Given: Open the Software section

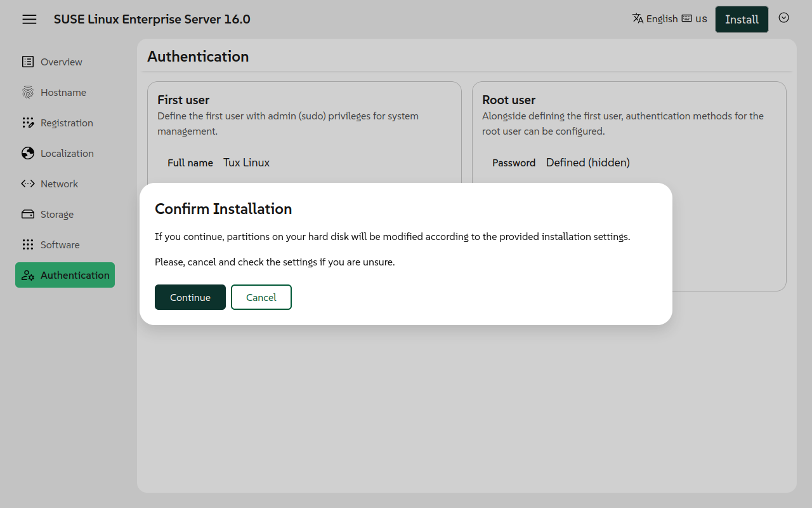Looking at the screenshot, I should 60,244.
